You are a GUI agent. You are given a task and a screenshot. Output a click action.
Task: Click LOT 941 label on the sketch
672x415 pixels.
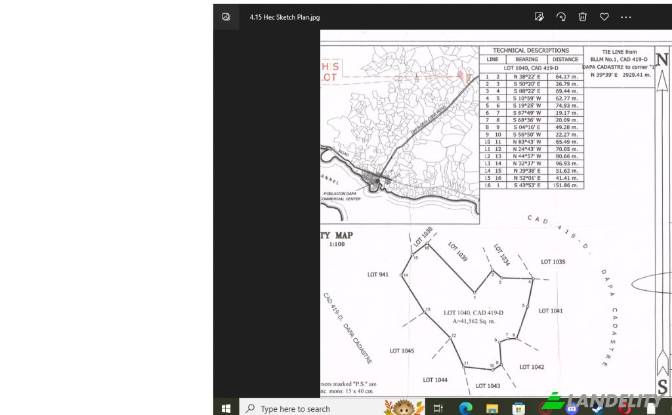click(x=377, y=274)
